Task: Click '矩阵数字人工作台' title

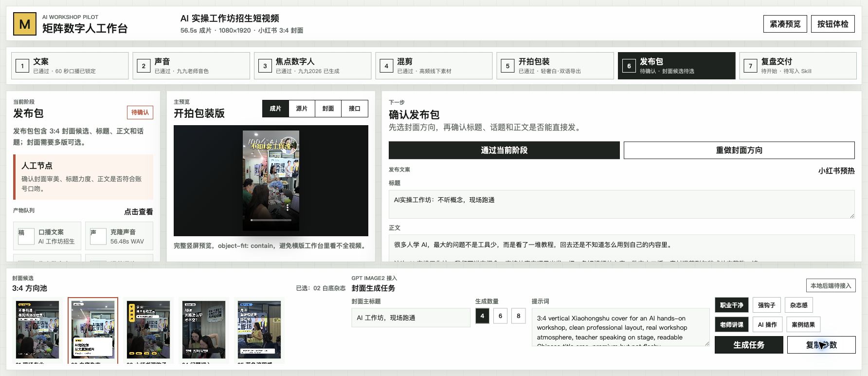Action: [x=85, y=28]
